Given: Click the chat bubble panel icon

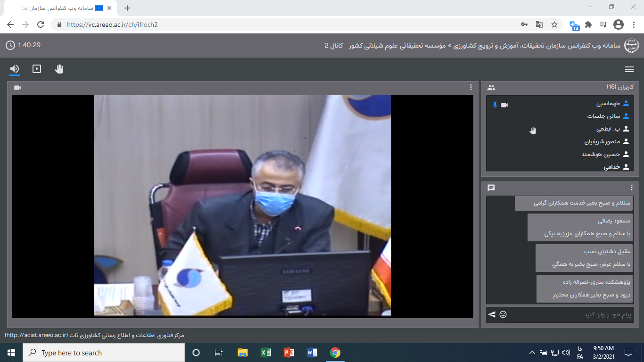Looking at the screenshot, I should point(491,188).
